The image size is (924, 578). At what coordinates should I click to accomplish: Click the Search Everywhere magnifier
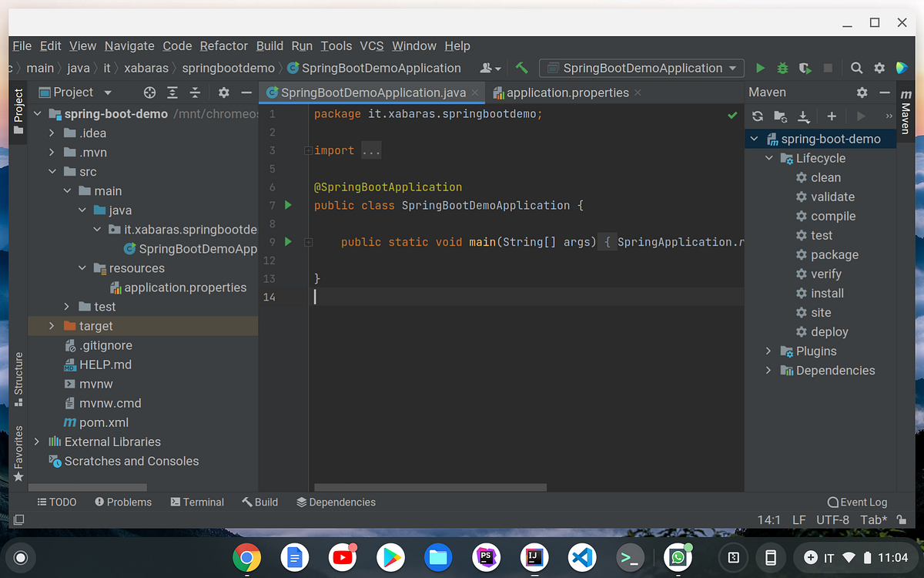coord(856,68)
